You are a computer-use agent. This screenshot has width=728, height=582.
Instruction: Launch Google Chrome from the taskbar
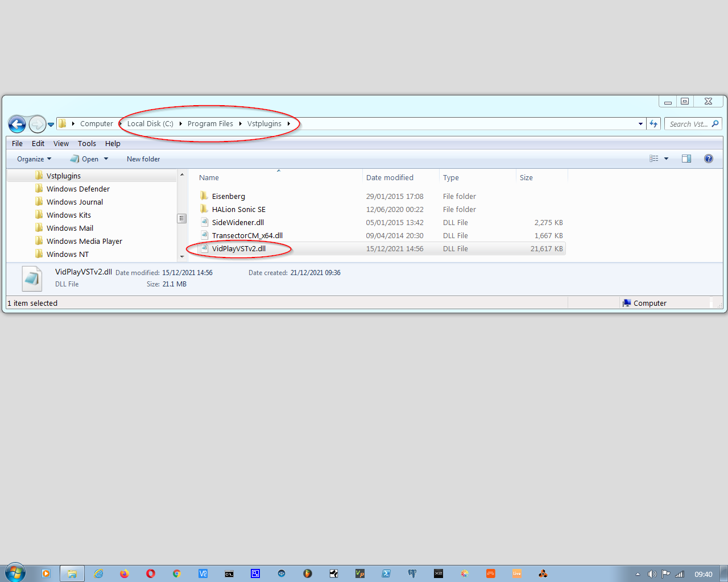[177, 573]
